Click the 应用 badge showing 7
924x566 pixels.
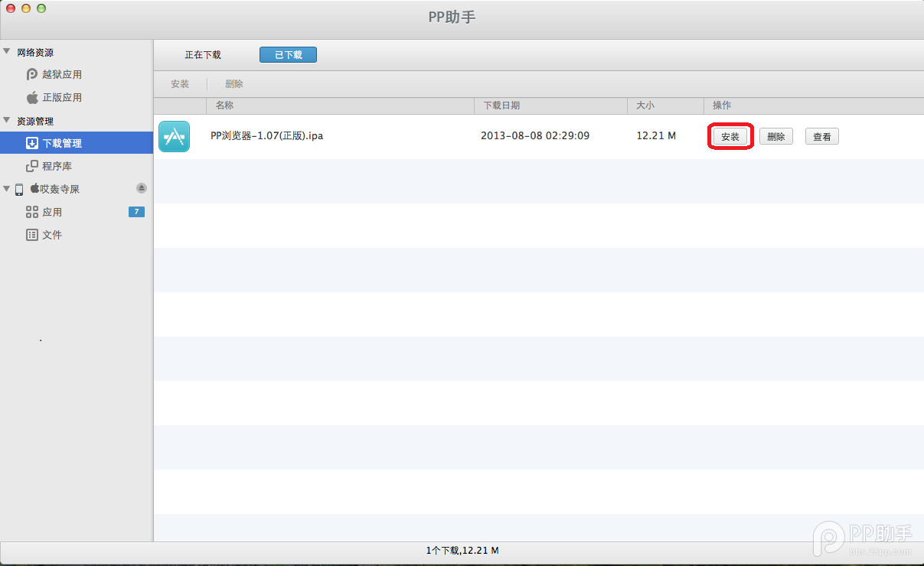click(136, 212)
